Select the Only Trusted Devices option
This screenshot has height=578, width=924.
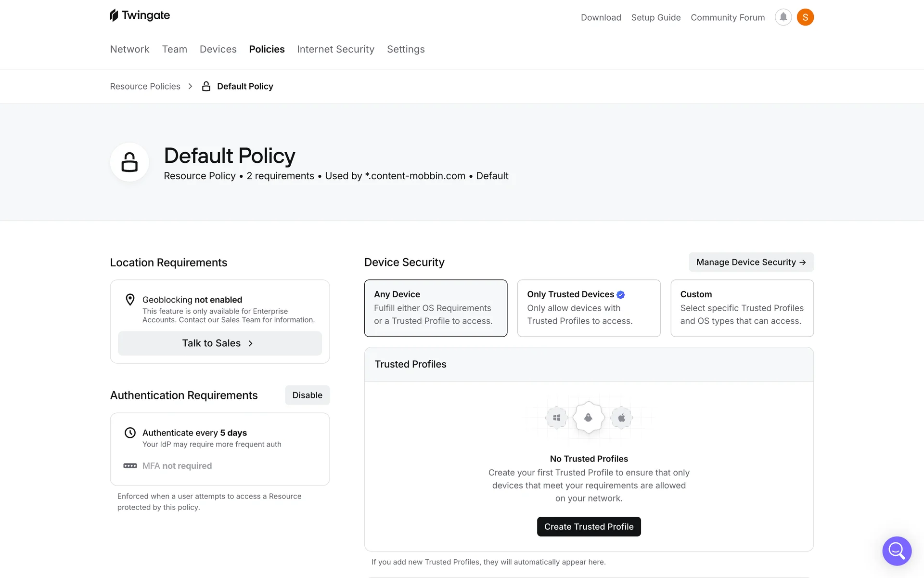(589, 308)
